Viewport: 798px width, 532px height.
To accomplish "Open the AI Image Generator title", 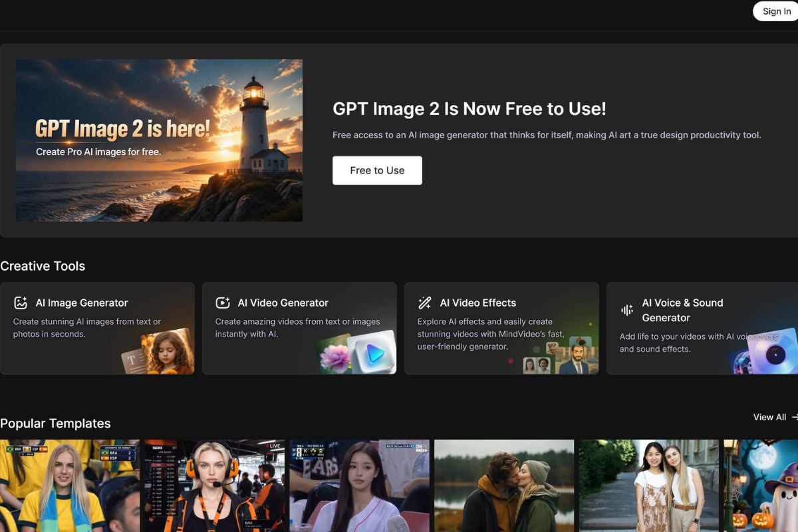I will [x=82, y=303].
